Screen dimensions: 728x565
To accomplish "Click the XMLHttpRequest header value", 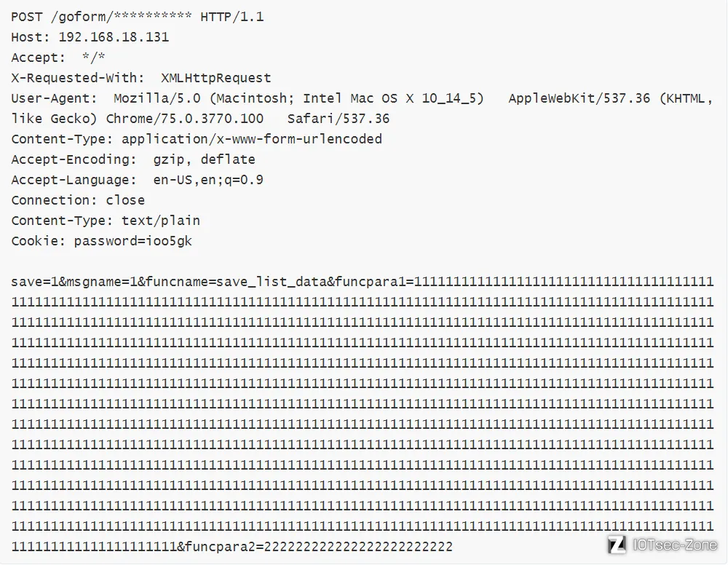I will 216,78.
